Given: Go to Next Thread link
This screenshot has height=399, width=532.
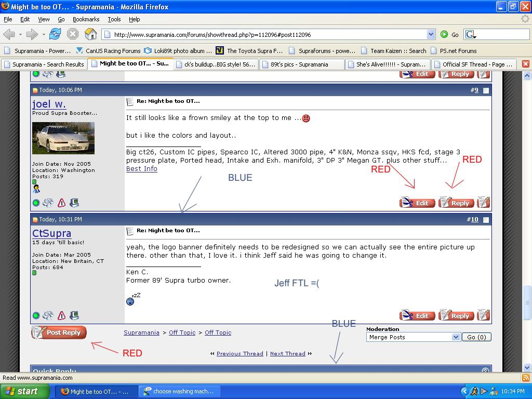Looking at the screenshot, I should (x=288, y=353).
